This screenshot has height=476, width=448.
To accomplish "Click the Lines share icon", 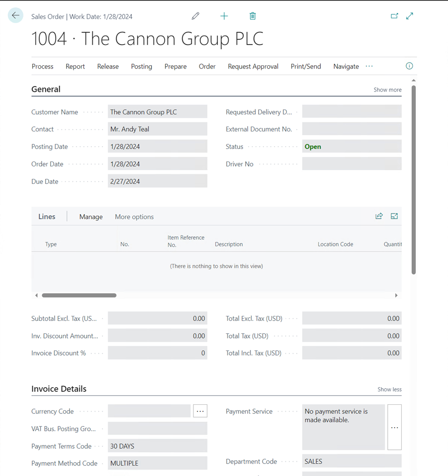I will [379, 216].
